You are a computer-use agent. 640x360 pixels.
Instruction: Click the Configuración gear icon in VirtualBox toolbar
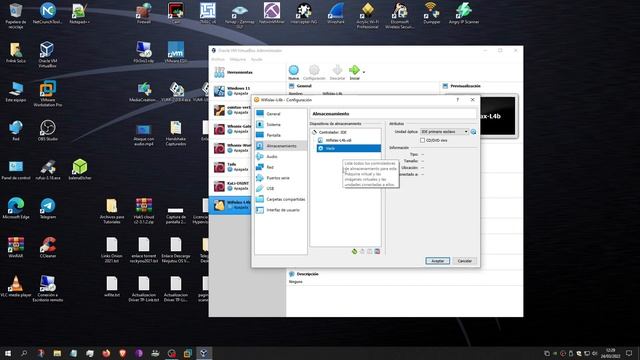[x=314, y=70]
